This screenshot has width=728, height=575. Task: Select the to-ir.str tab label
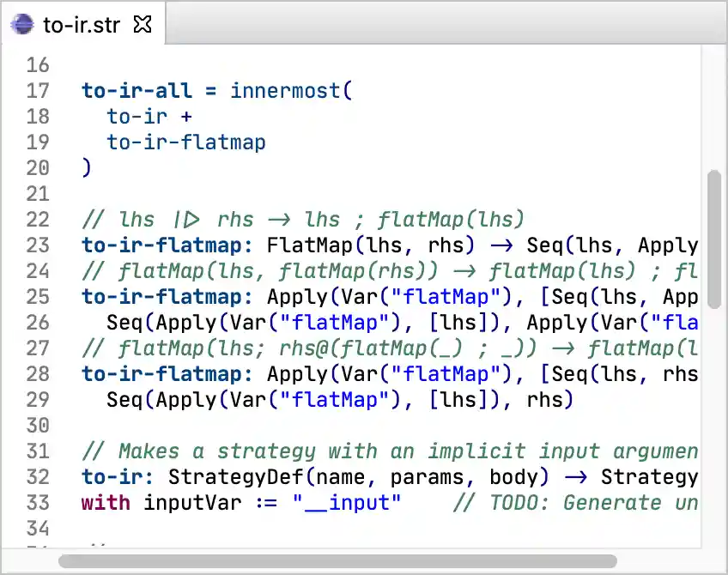point(82,24)
